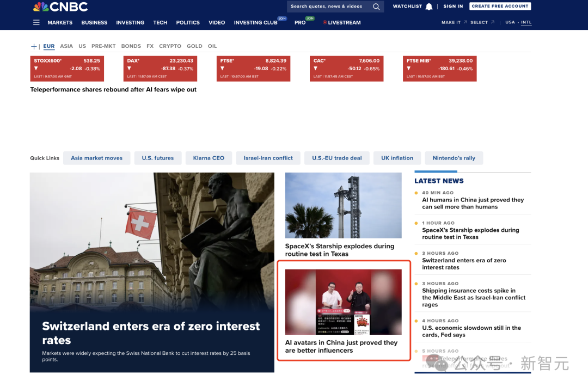Expand the Tech navigation menu

pos(160,23)
